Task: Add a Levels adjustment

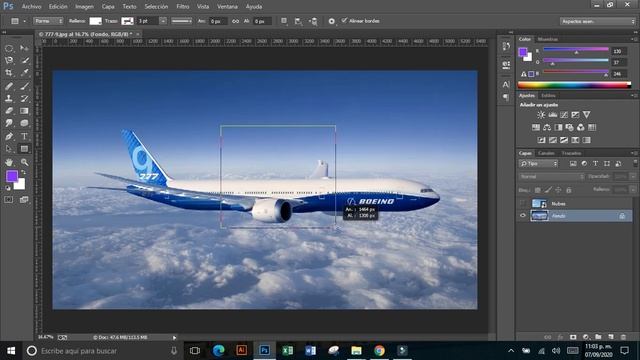Action: (553, 115)
